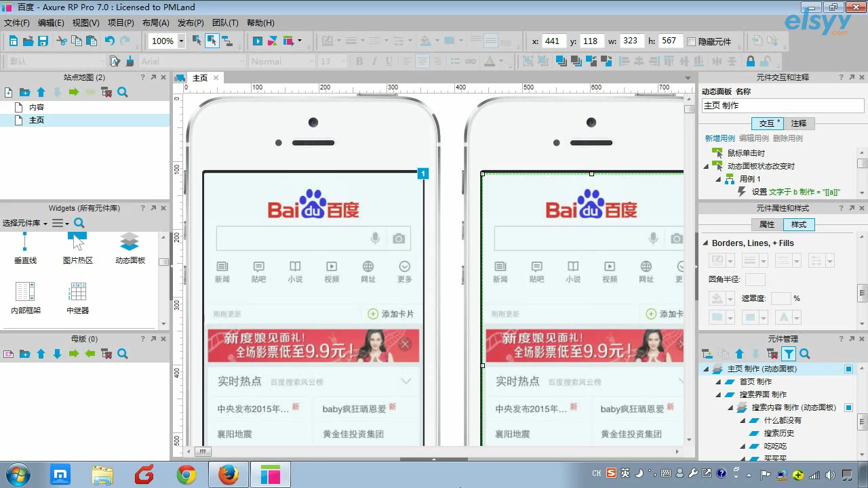
Task: Switch to the 属性 tab
Action: [x=767, y=224]
